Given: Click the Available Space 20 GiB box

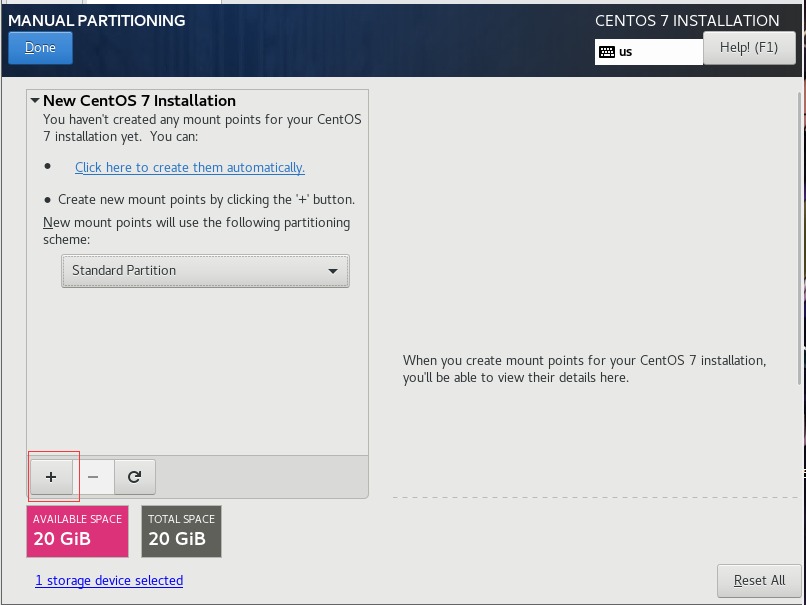Looking at the screenshot, I should click(78, 531).
